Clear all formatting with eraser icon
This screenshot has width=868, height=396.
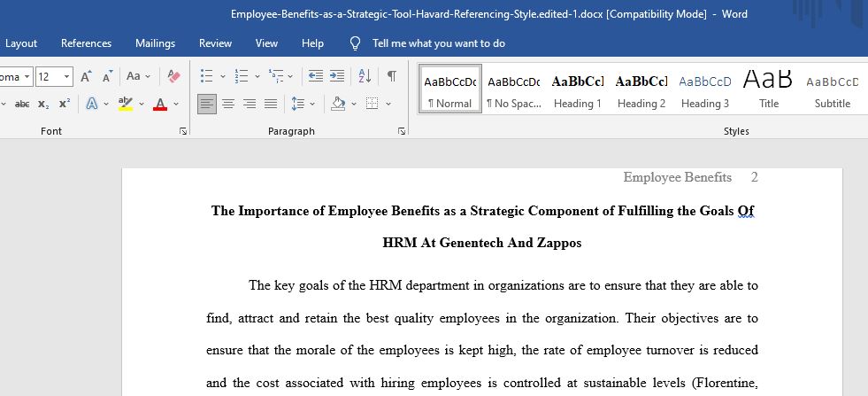coord(173,76)
